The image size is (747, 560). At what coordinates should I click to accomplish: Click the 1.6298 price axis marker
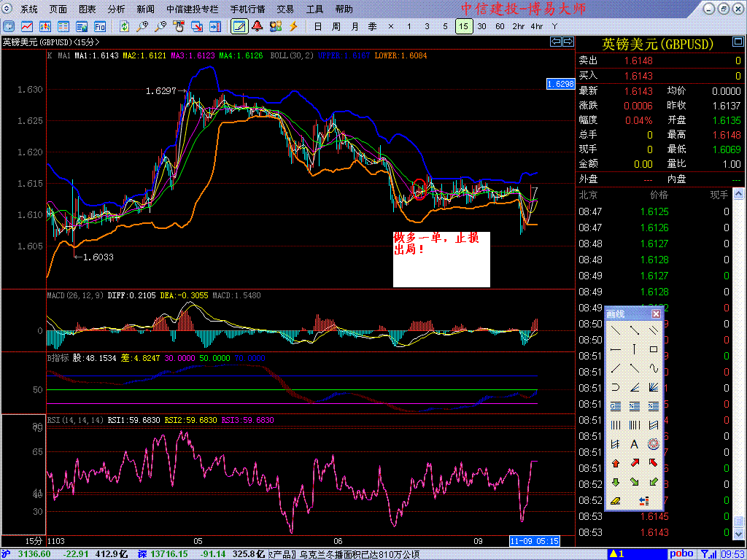(560, 84)
